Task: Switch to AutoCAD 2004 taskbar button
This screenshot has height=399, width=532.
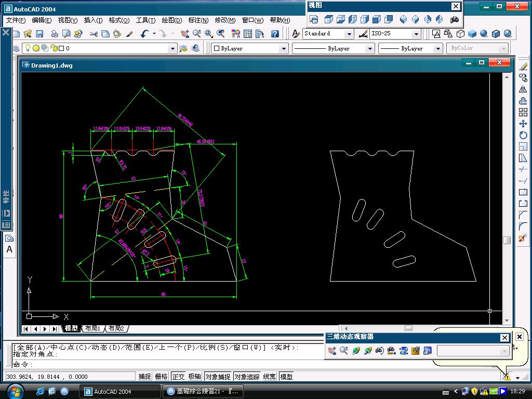Action: tap(120, 392)
